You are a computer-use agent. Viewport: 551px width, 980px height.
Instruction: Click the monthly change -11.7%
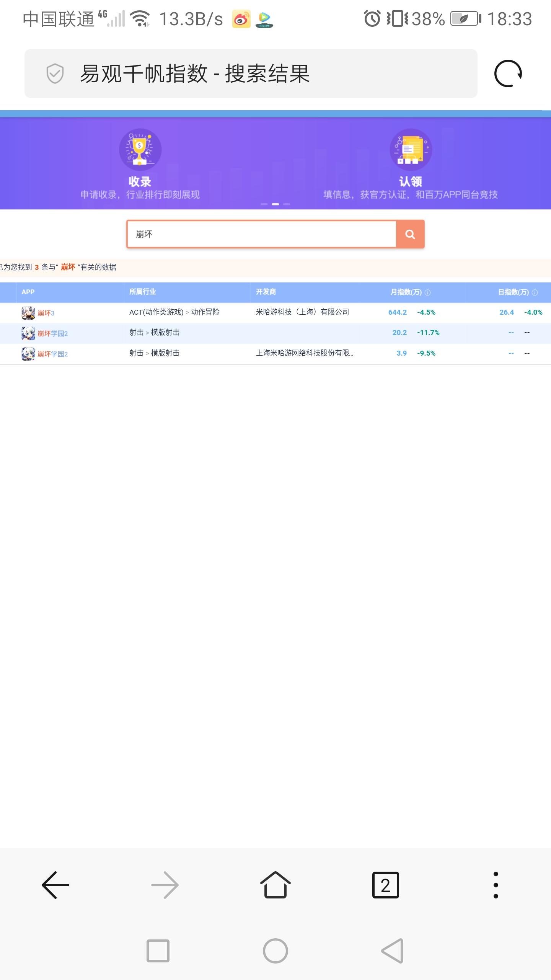(x=428, y=333)
